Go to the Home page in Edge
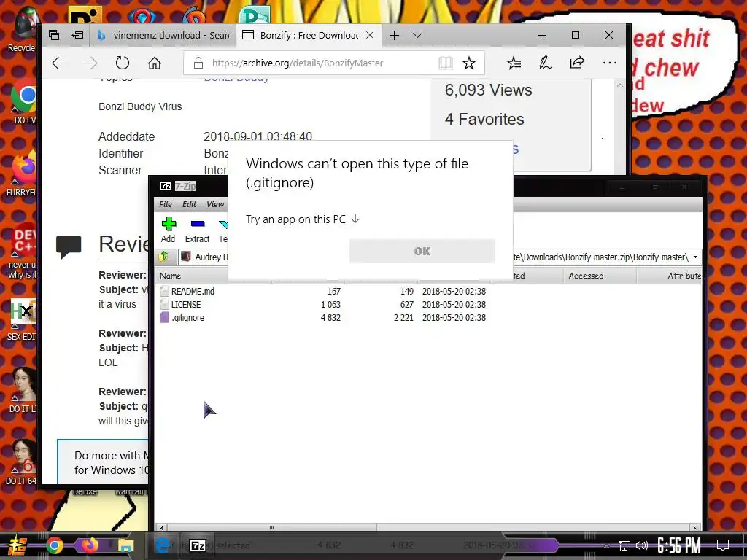 coord(155,63)
